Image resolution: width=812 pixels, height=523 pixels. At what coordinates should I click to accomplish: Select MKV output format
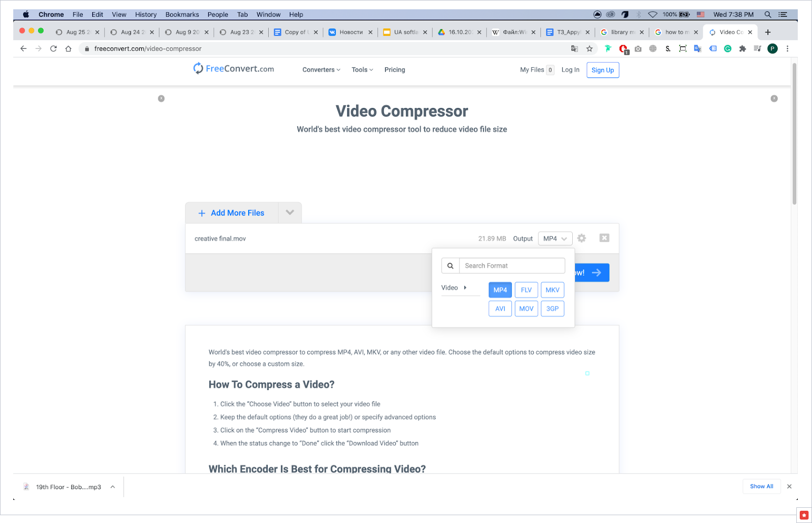pos(552,290)
